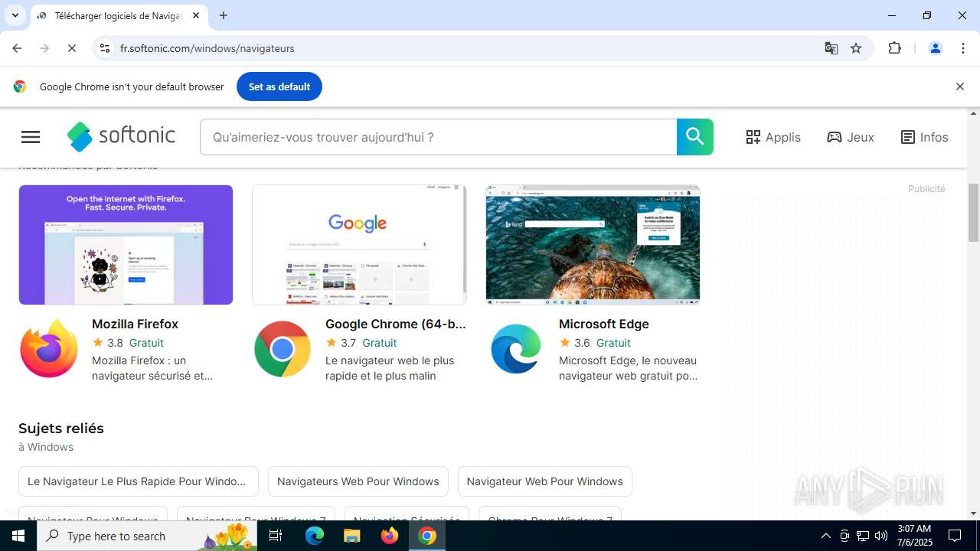The image size is (980, 551).
Task: Close the Télécharger logiciels tab
Action: [x=196, y=15]
